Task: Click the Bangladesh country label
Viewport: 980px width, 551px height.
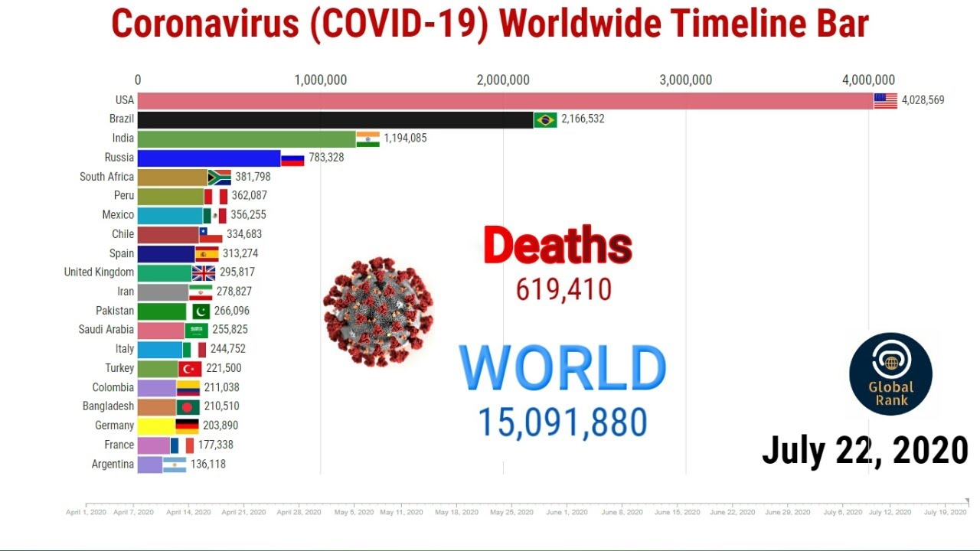Action: tap(108, 406)
